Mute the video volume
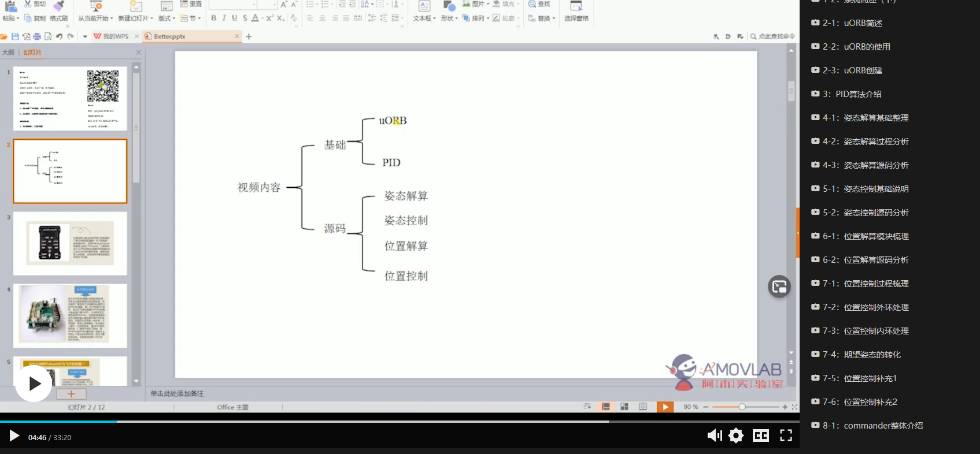This screenshot has height=454, width=980. pos(715,436)
